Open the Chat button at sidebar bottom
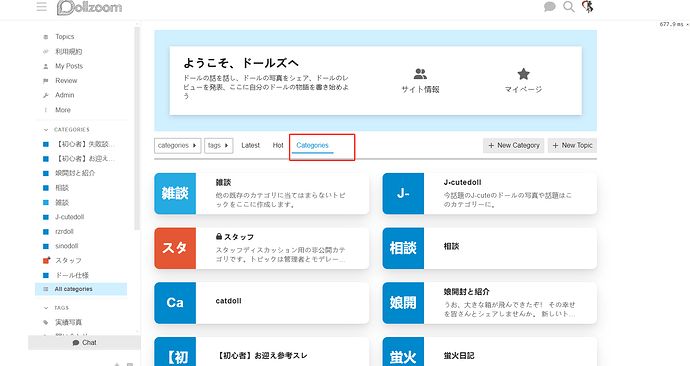 (84, 343)
